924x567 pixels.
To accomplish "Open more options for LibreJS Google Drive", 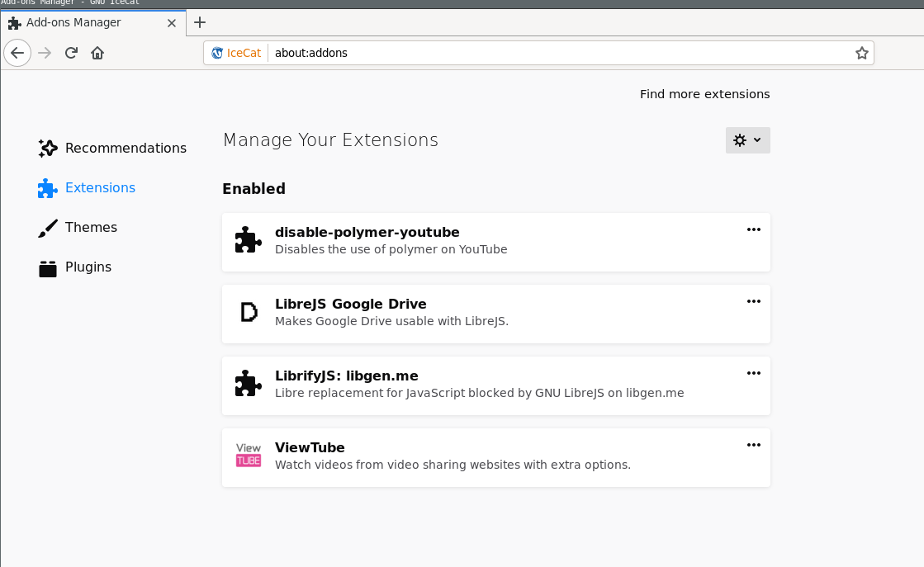I will point(754,301).
